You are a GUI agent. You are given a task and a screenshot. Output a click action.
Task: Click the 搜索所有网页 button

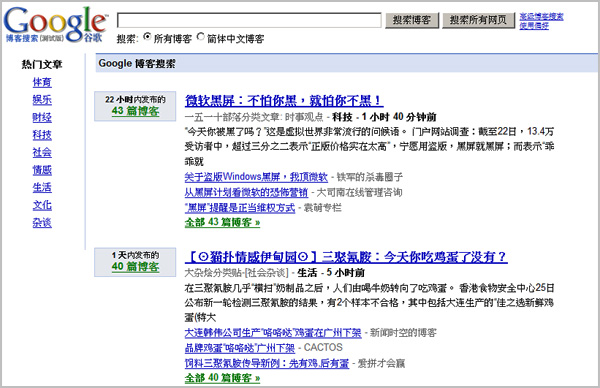click(x=478, y=20)
